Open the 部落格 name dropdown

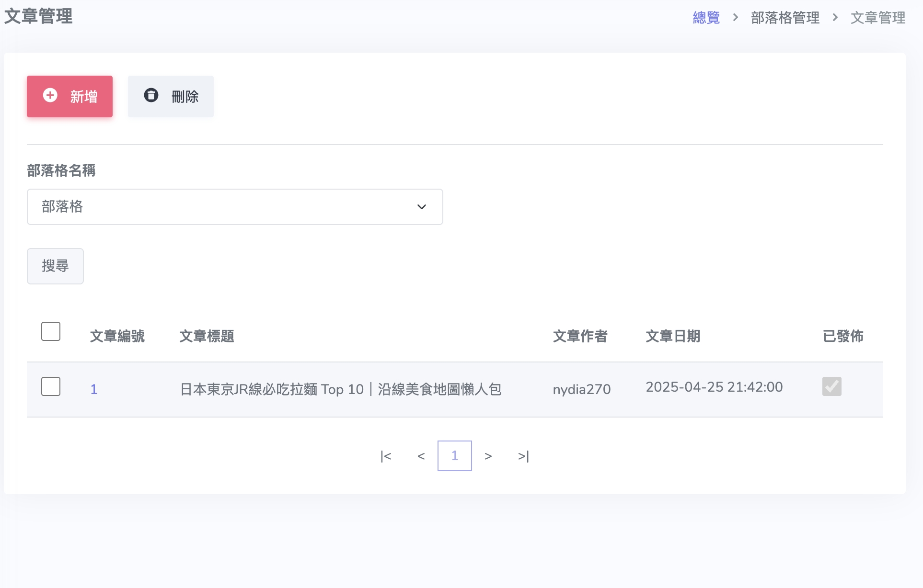235,207
